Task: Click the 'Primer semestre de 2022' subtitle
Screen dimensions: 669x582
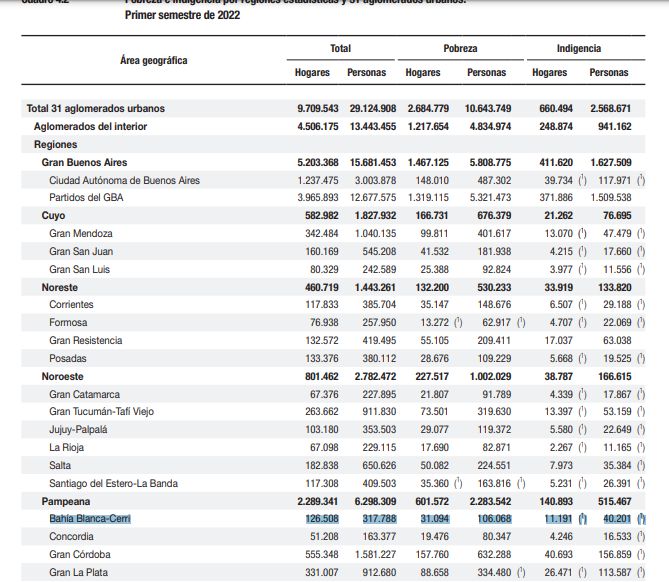Action: pyautogui.click(x=183, y=15)
